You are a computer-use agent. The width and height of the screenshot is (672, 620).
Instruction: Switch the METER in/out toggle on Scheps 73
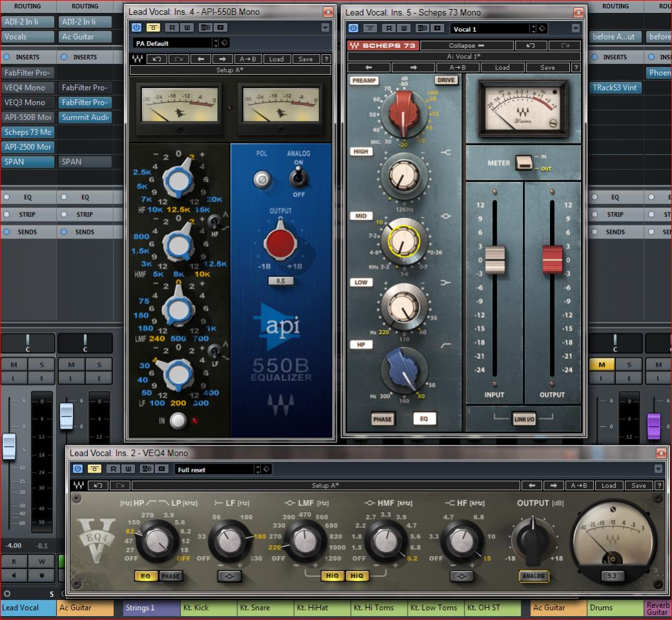[524, 162]
